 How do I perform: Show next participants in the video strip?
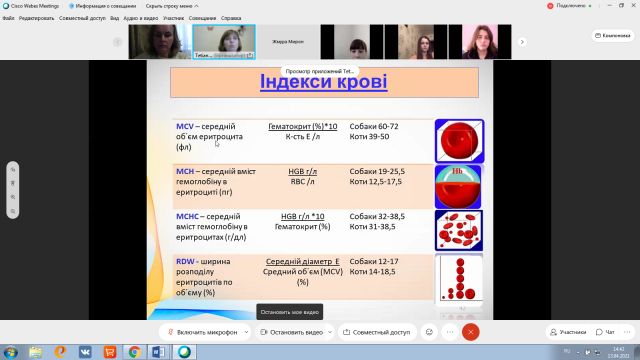point(522,42)
